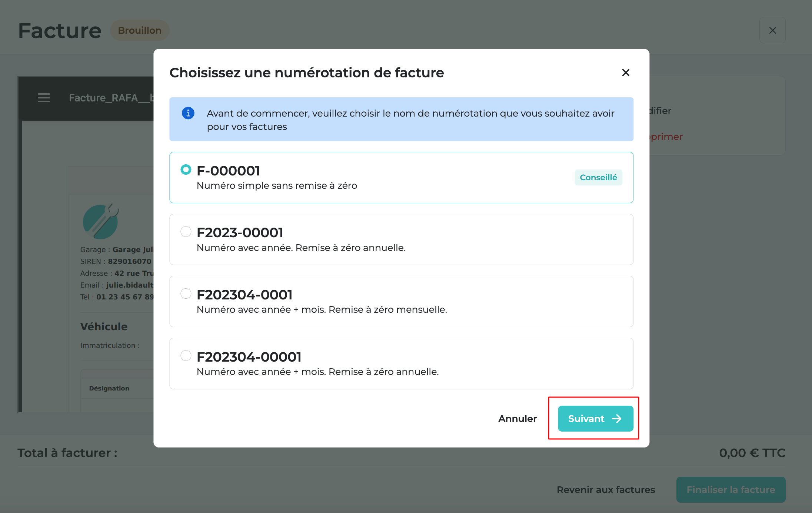Click Annuler to cancel

[x=518, y=419]
